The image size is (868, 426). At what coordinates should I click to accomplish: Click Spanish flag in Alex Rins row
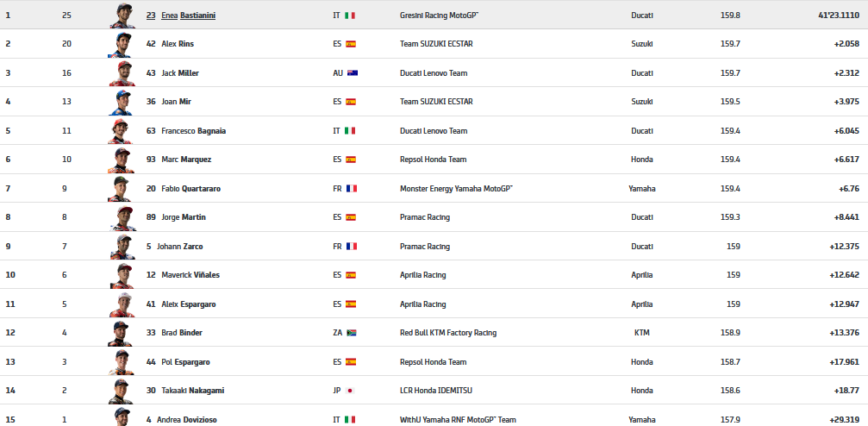tap(351, 44)
